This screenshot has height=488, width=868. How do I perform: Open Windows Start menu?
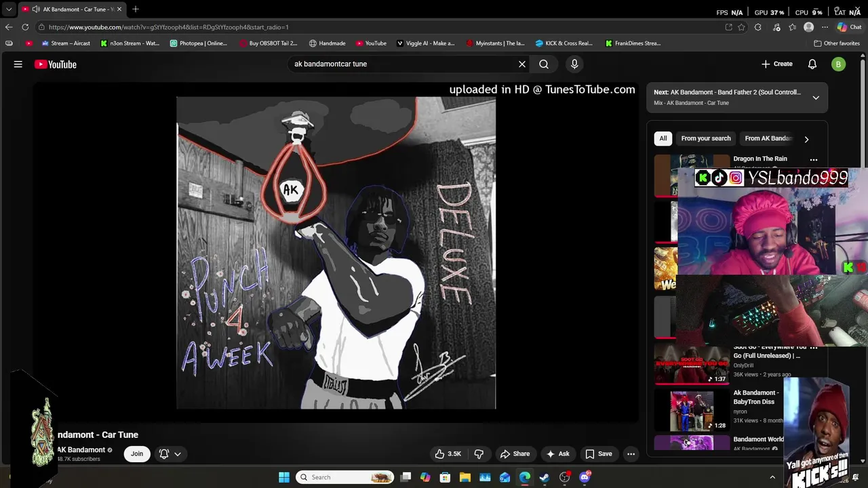(284, 477)
